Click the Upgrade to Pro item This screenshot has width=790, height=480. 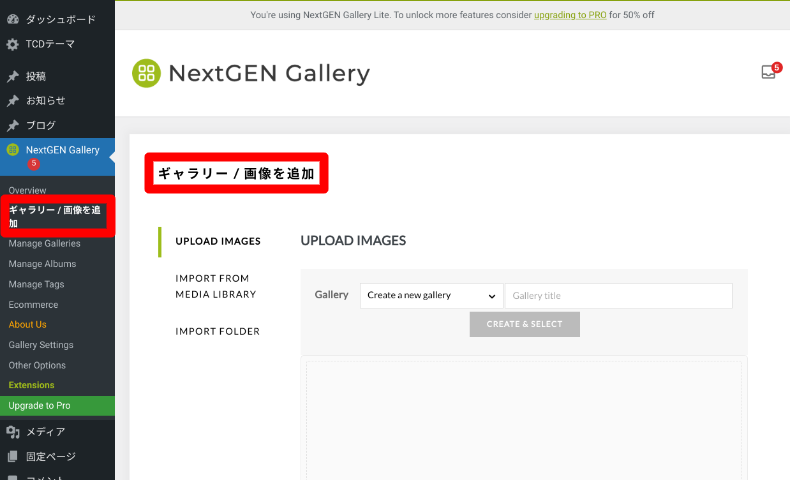(57, 406)
